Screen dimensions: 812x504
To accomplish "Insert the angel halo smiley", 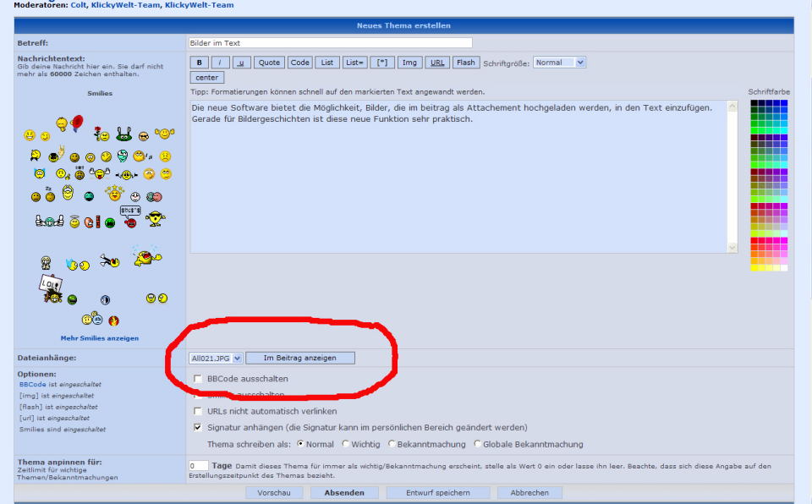I will (74, 222).
